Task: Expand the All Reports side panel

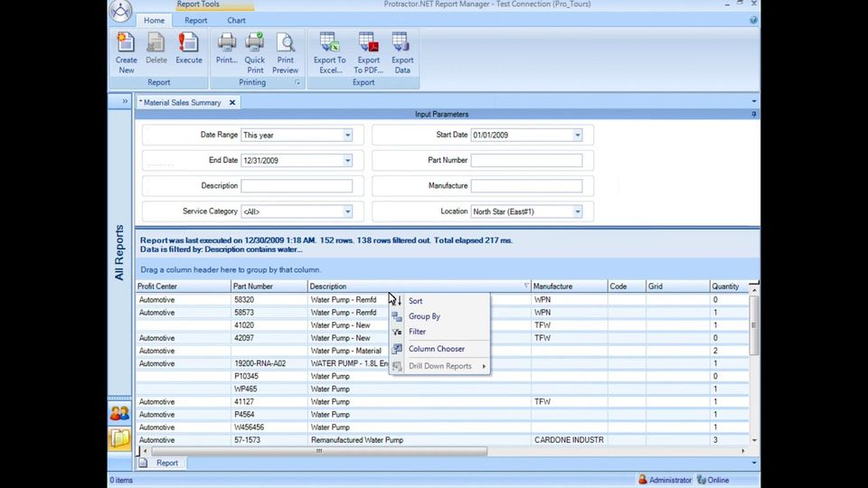Action: tap(125, 101)
